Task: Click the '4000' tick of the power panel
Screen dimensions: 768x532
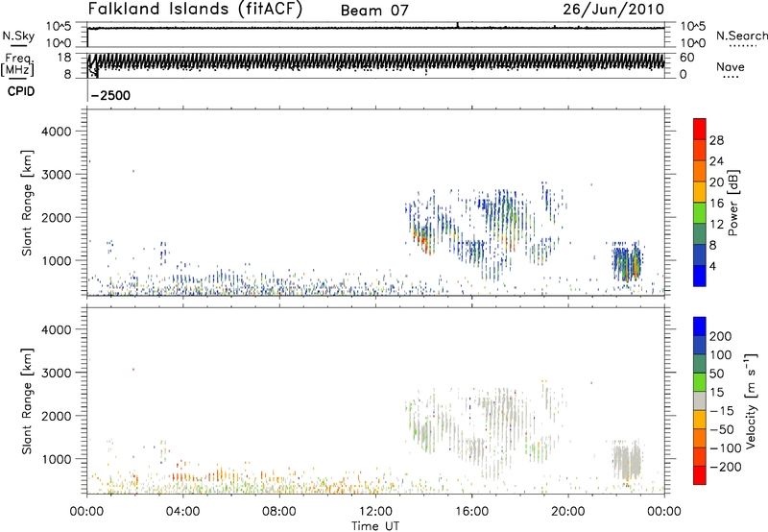Action: tap(56, 132)
